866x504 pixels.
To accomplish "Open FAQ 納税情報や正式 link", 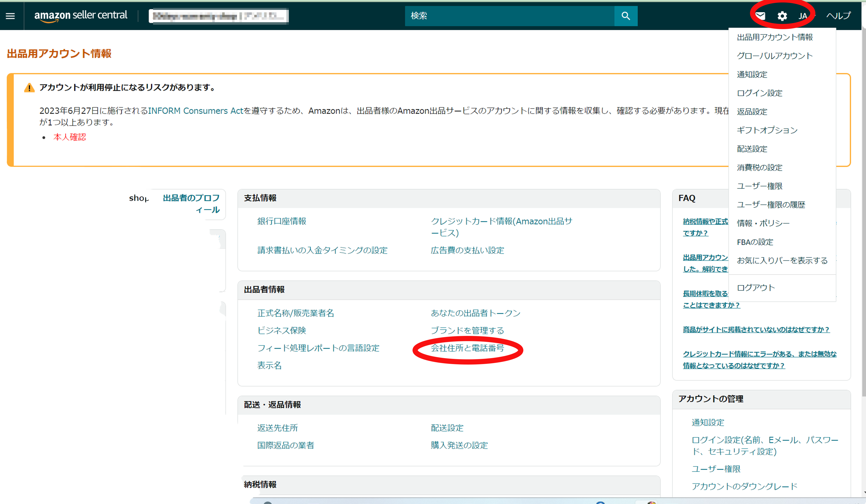I will coord(705,227).
